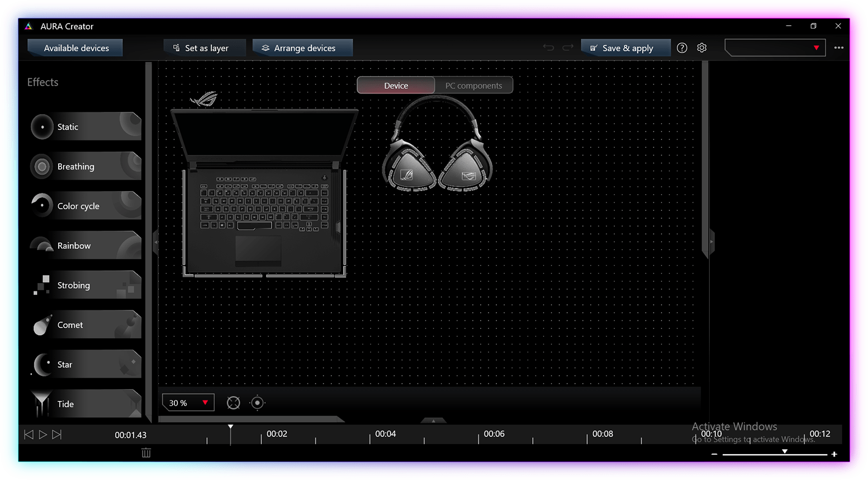Choose the Comet effect
The image size is (868, 480).
[x=86, y=325]
